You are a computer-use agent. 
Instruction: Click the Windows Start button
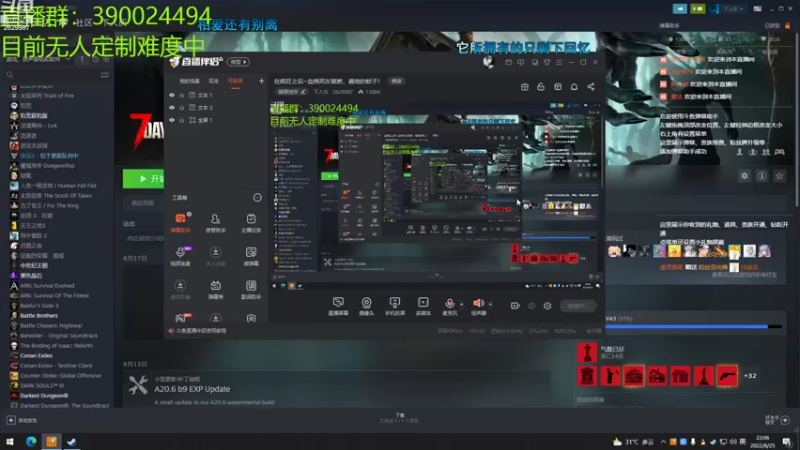(x=10, y=441)
